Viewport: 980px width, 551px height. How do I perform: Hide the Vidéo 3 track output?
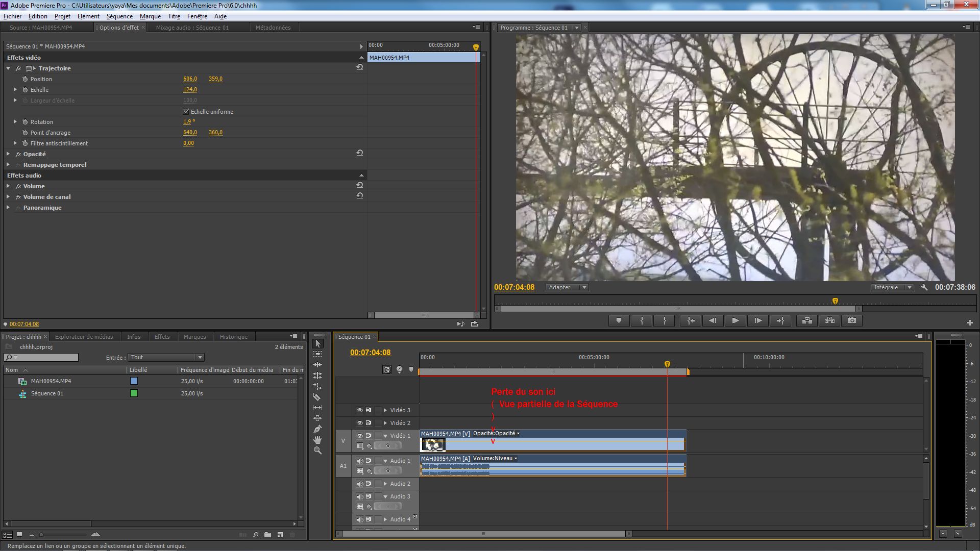coord(359,410)
